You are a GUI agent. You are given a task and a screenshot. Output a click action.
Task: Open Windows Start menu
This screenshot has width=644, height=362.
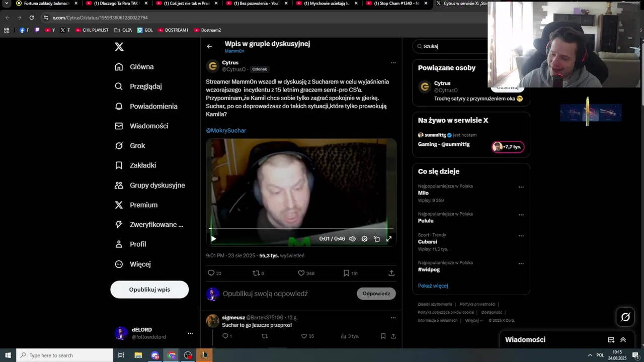(x=8, y=355)
